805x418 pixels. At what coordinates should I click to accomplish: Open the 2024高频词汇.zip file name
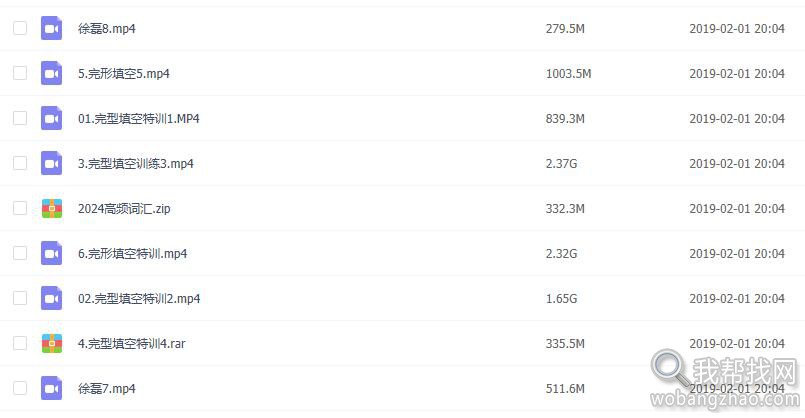coord(124,208)
